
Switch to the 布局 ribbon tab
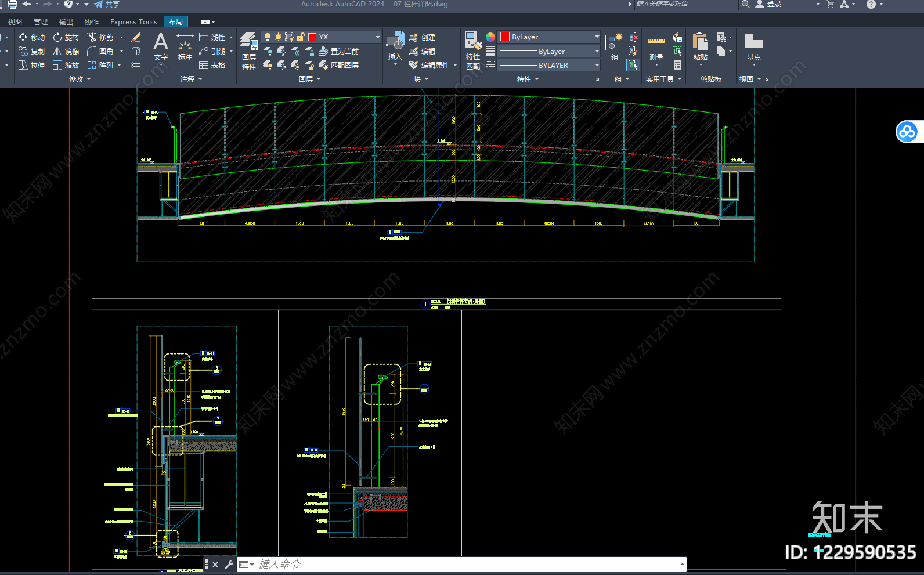176,22
